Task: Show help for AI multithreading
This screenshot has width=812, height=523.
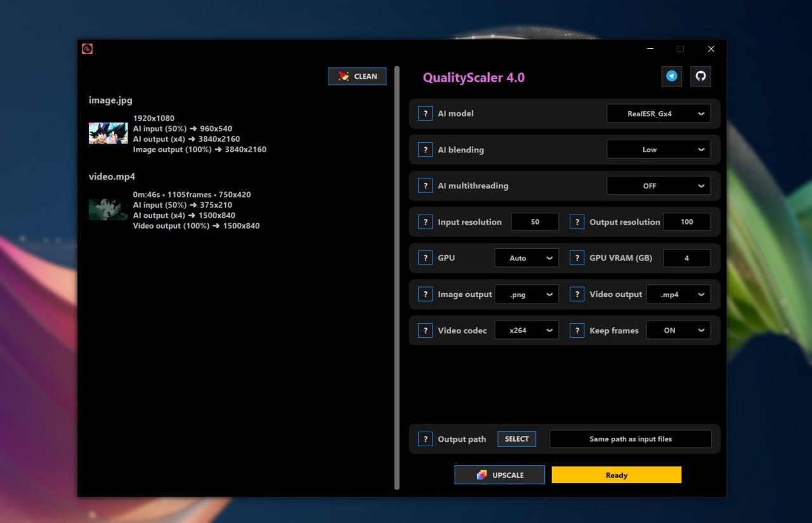Action: click(x=425, y=186)
